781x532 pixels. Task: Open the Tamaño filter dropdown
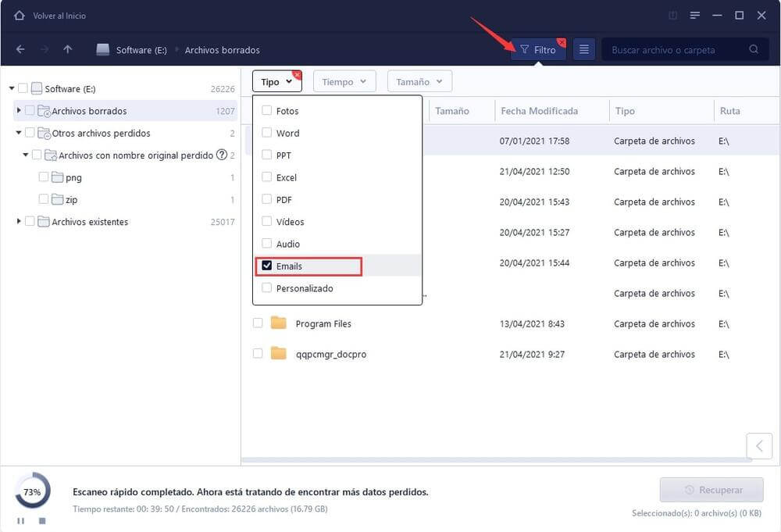tap(419, 82)
